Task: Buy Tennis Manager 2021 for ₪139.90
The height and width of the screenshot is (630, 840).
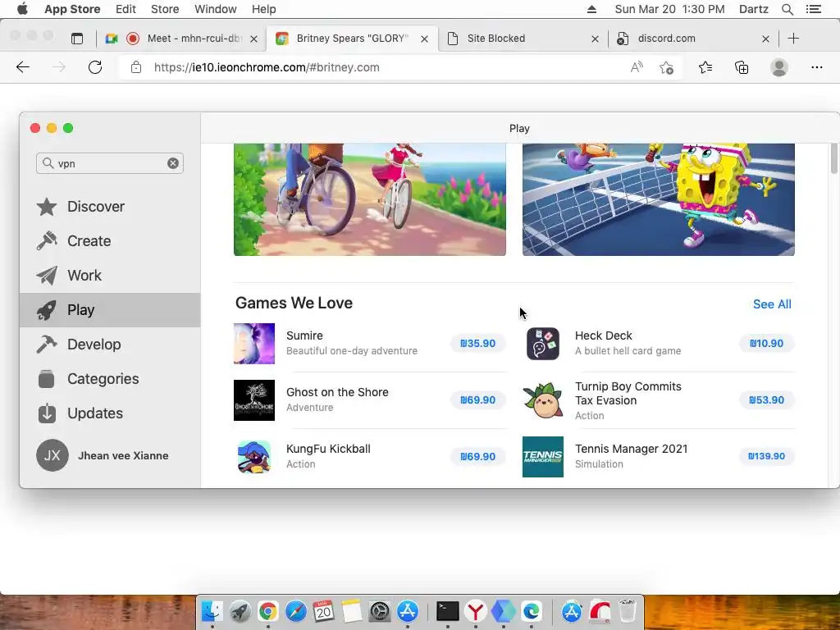Action: pyautogui.click(x=767, y=456)
